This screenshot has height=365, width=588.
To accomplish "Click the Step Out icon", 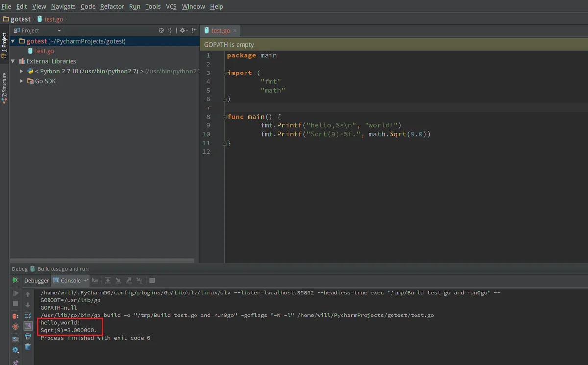I will (x=129, y=281).
